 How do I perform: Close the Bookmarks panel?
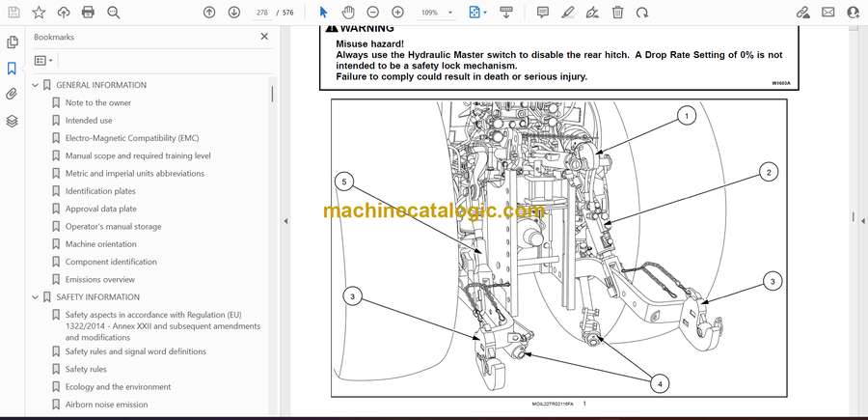265,37
